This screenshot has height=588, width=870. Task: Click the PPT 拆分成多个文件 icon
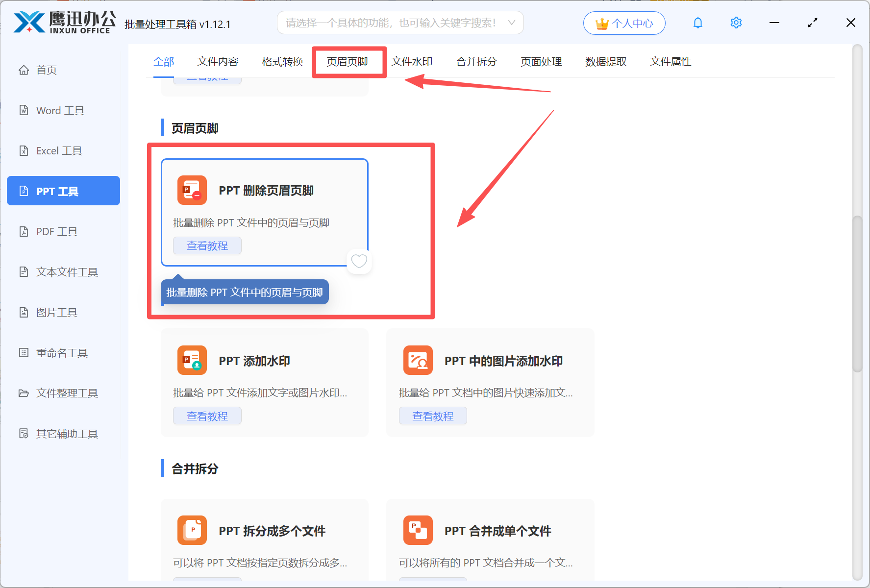[x=192, y=530]
